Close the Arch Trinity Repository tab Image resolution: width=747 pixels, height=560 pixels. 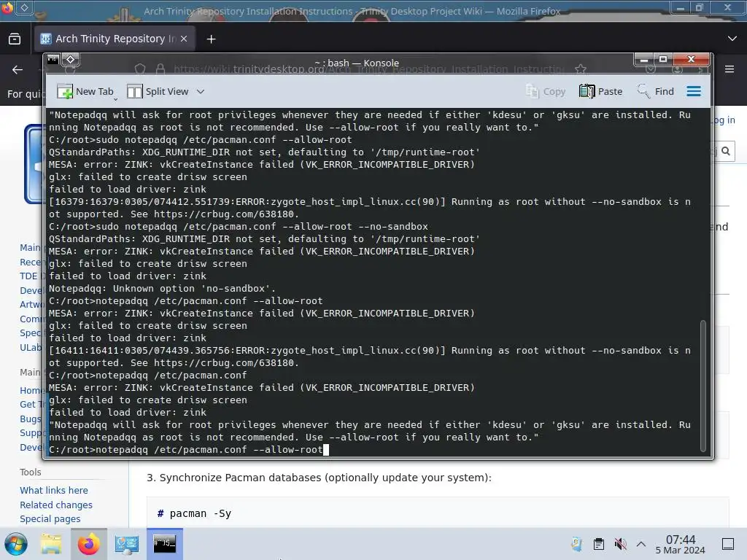(x=184, y=39)
